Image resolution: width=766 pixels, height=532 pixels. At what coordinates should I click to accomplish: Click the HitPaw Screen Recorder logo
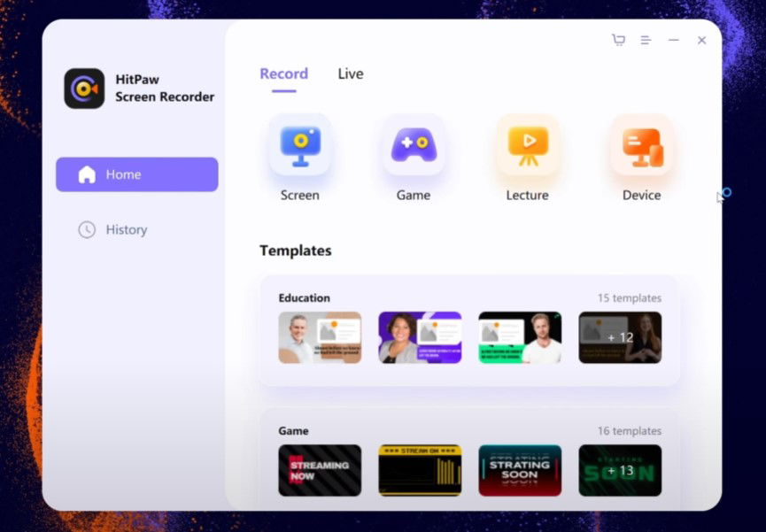click(x=84, y=89)
